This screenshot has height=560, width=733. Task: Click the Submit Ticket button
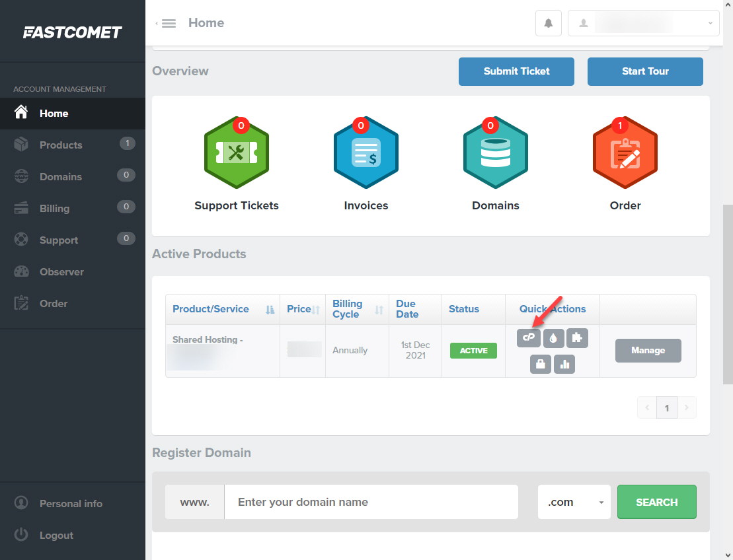pyautogui.click(x=516, y=71)
